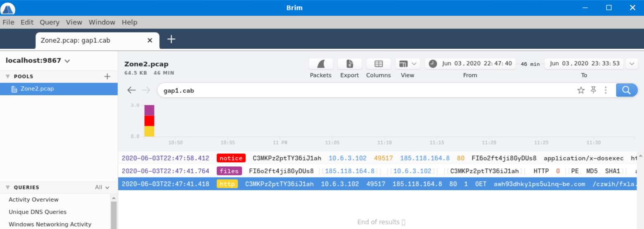Click the red notice tag
Viewport: 644px width, 229px height.
pos(231,158)
